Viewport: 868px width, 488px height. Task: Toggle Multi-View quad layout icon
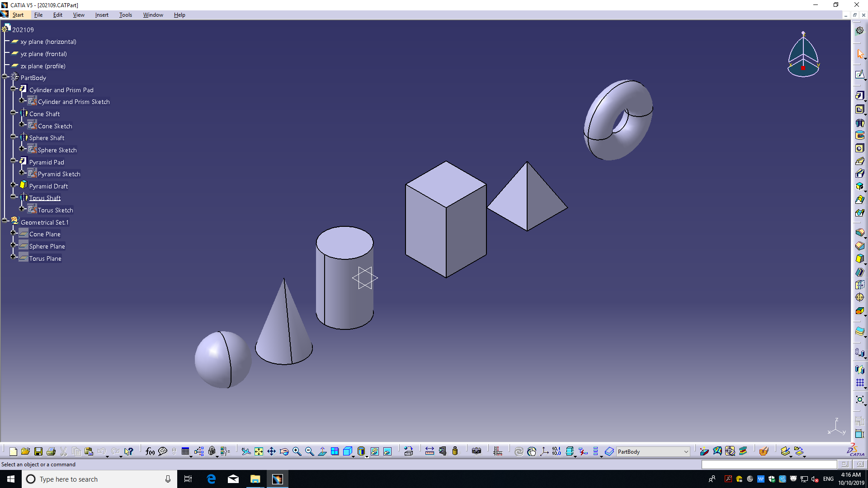[335, 451]
